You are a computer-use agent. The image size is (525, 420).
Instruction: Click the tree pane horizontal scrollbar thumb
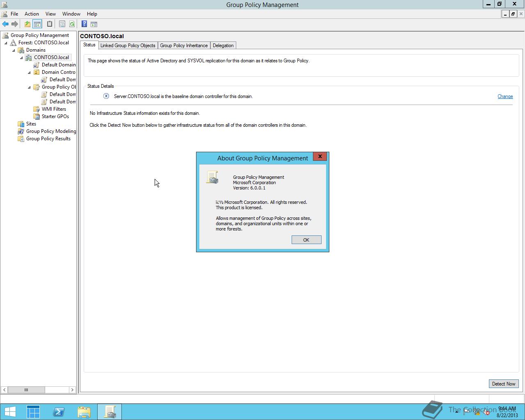[x=26, y=390]
